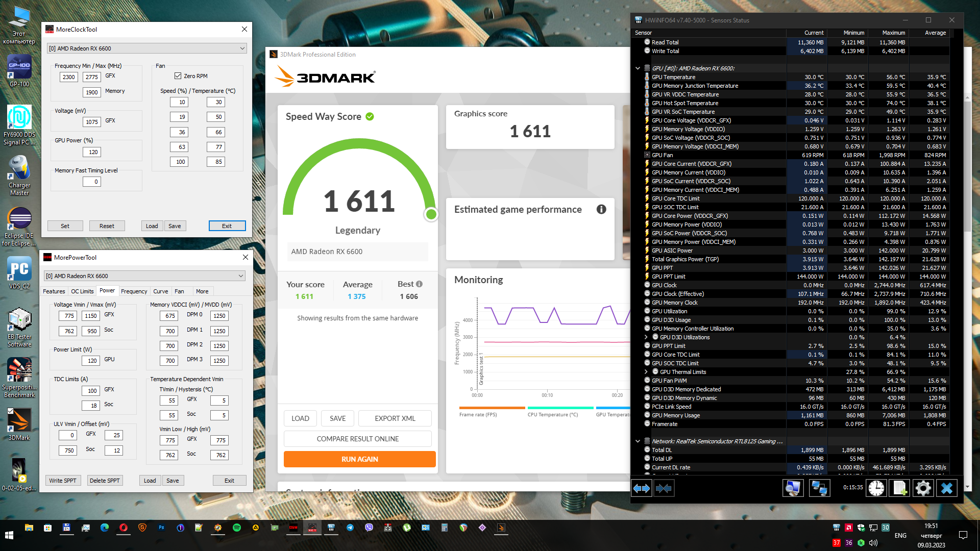The width and height of the screenshot is (980, 551).
Task: Toggle the Zero RPM checkbox
Action: click(178, 76)
